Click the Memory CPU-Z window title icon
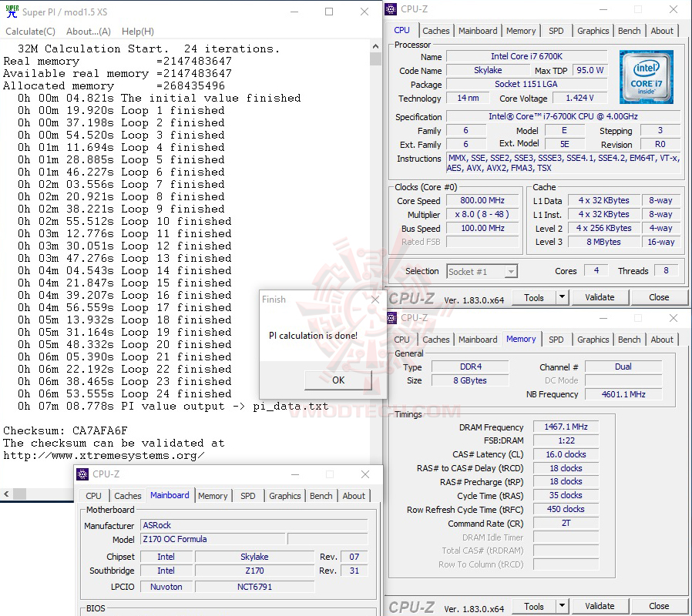Image resolution: width=692 pixels, height=616 pixels. tap(391, 317)
